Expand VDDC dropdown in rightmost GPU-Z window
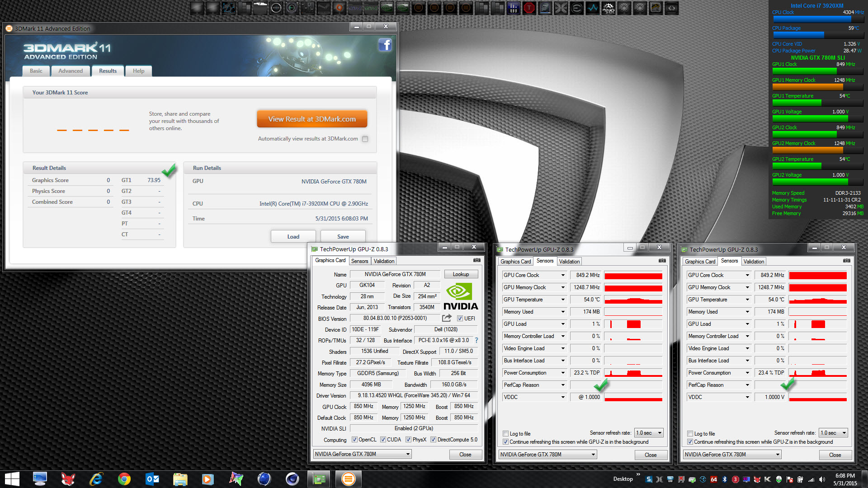The height and width of the screenshot is (488, 868). (747, 397)
